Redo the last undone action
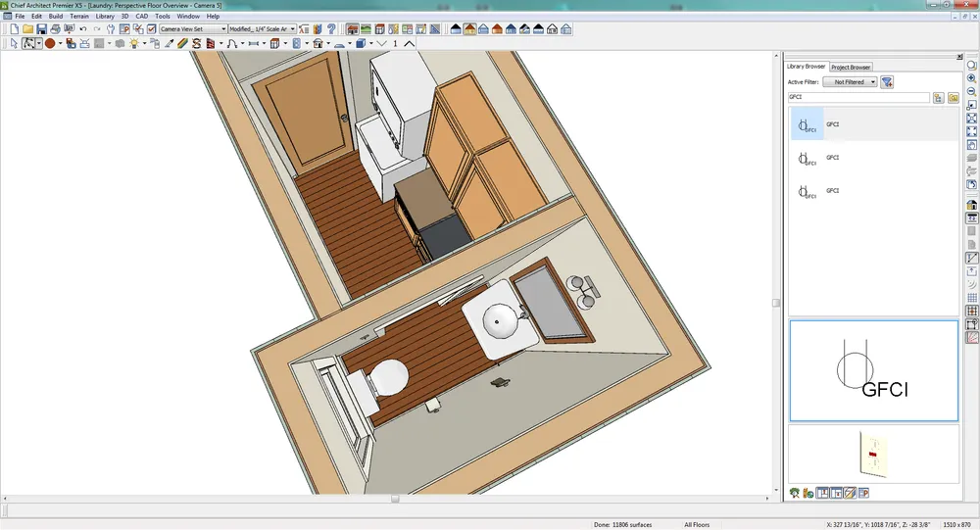The height and width of the screenshot is (530, 980). [97, 29]
